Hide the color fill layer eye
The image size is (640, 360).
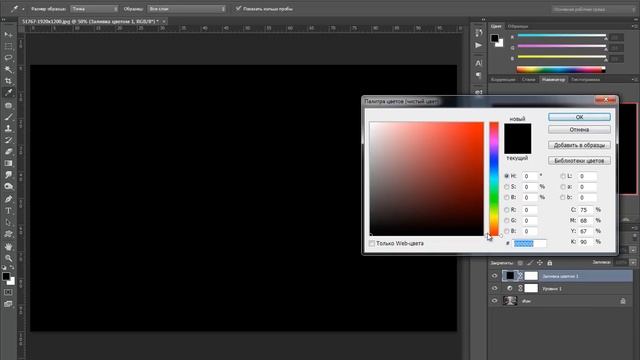[x=494, y=276]
